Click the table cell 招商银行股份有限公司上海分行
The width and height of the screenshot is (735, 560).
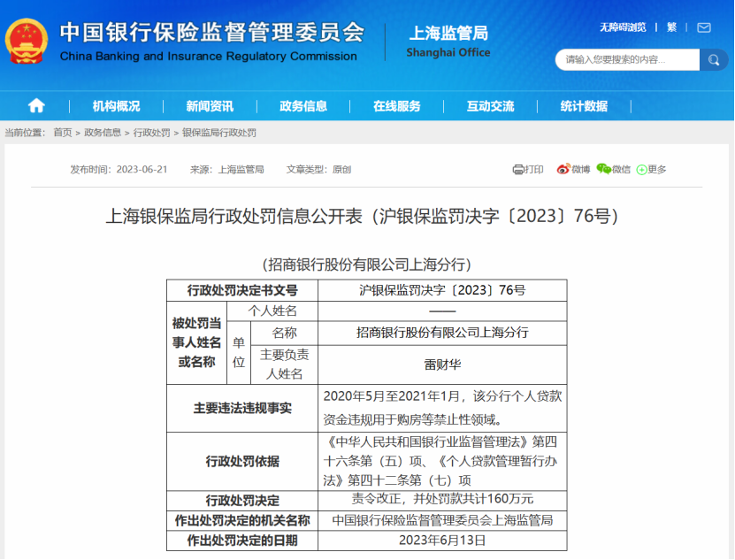click(442, 333)
